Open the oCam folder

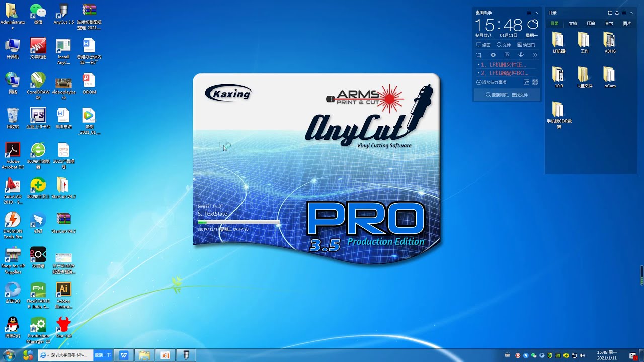coord(609,77)
